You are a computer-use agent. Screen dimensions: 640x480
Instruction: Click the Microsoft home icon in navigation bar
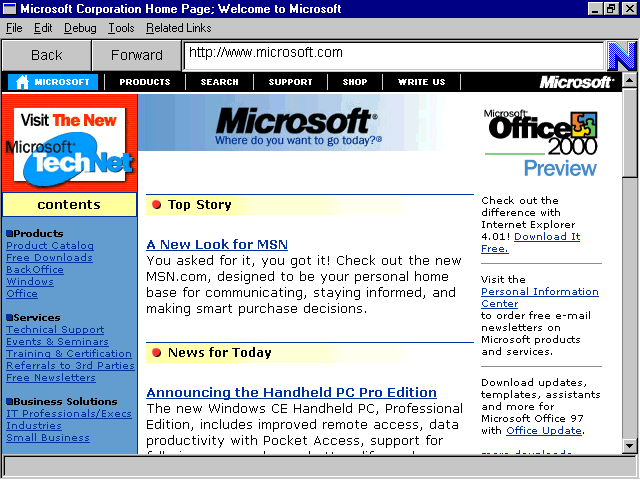tap(20, 82)
